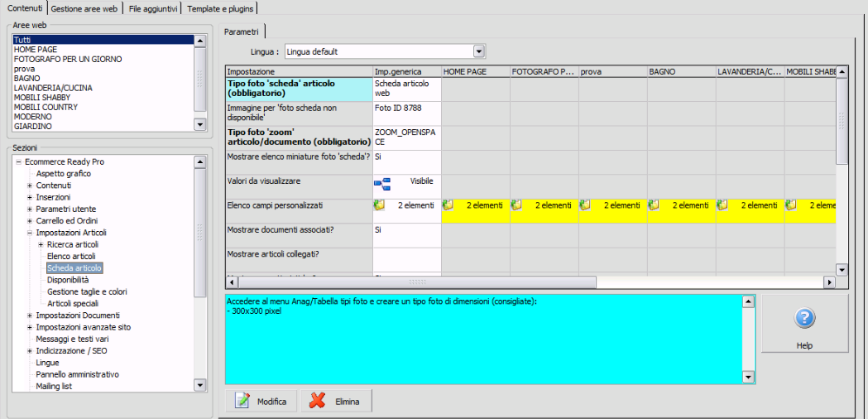Select Pannello amministrativo tree item
The image size is (868, 419).
78,374
